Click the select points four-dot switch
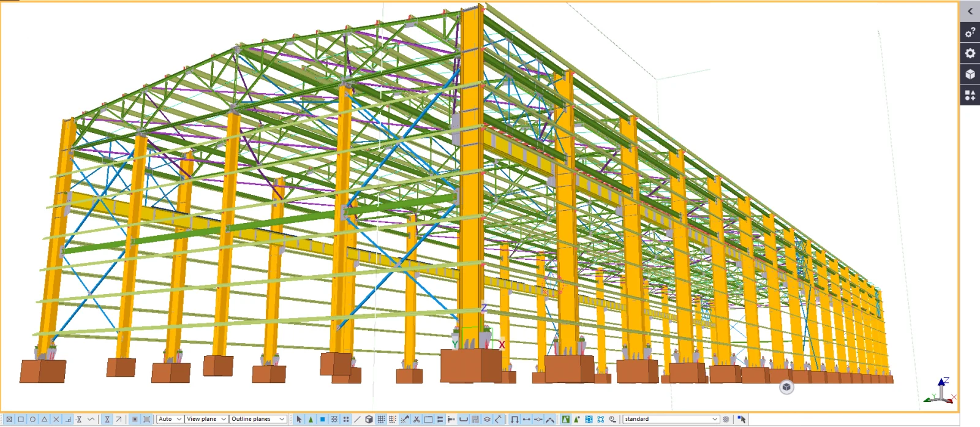 [x=346, y=419]
